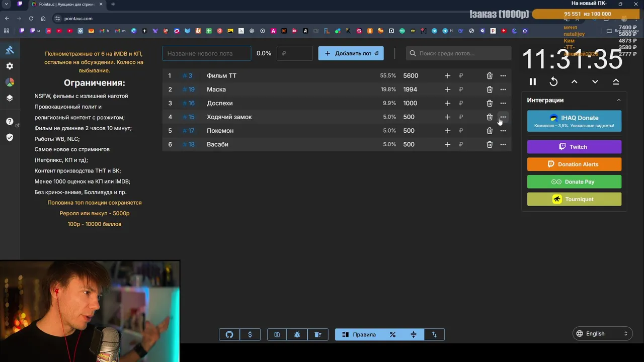Add amount to Покемон with plus
This screenshot has height=362, width=644.
coord(448,131)
